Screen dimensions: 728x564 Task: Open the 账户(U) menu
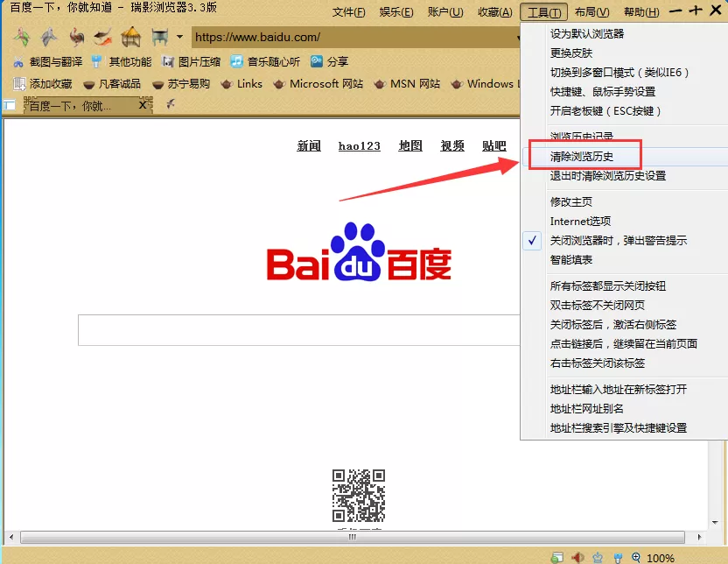click(445, 12)
